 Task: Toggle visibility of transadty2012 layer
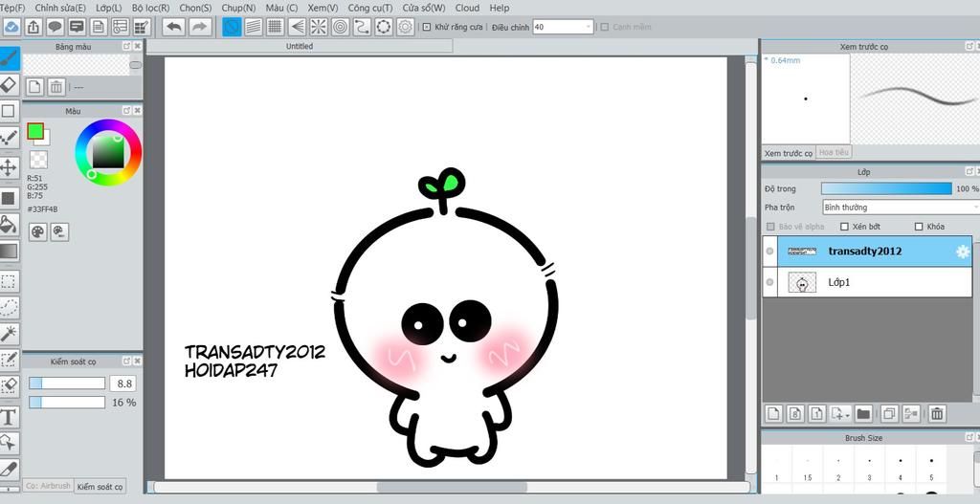769,252
